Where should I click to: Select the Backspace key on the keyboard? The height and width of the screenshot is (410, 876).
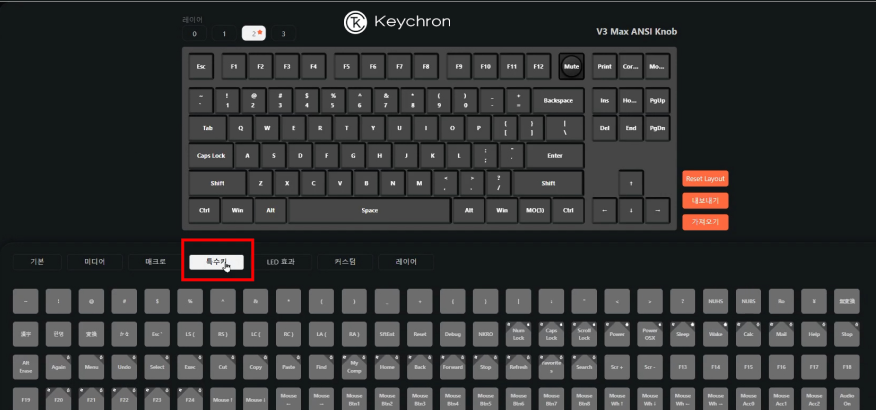tap(558, 101)
